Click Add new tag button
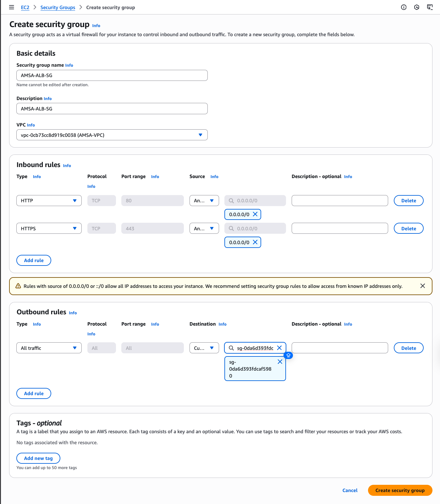Image resolution: width=440 pixels, height=504 pixels. 38,458
